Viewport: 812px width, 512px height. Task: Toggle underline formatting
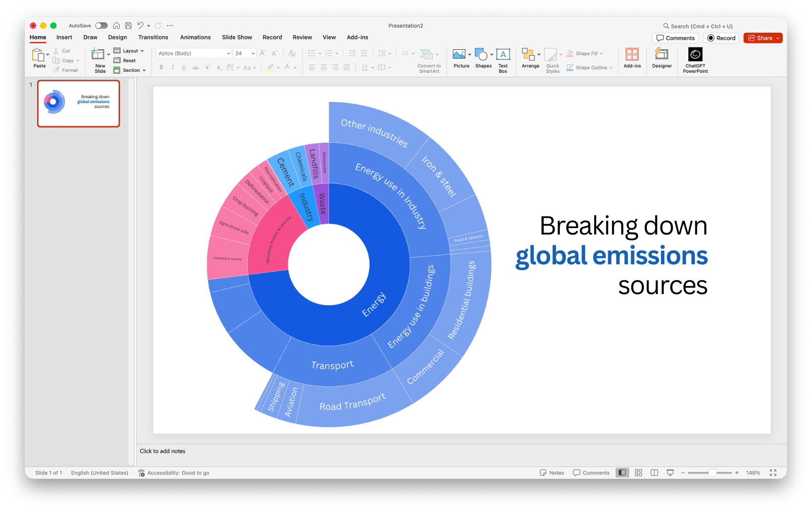click(184, 67)
